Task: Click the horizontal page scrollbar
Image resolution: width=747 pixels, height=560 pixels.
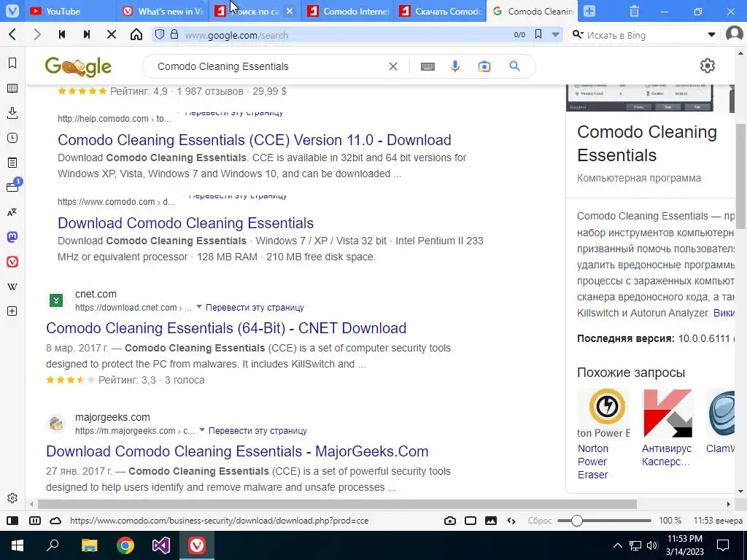Action: (x=337, y=504)
